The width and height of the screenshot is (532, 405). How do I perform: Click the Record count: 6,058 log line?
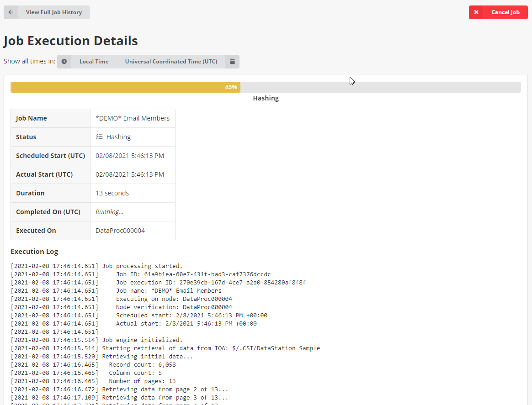pos(142,365)
